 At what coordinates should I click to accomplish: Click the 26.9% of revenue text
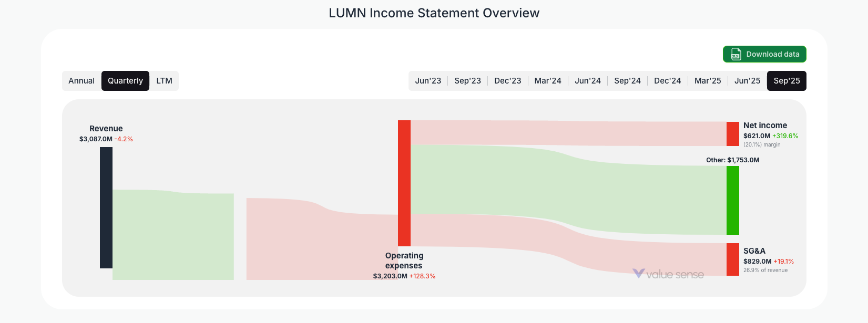[765, 270]
